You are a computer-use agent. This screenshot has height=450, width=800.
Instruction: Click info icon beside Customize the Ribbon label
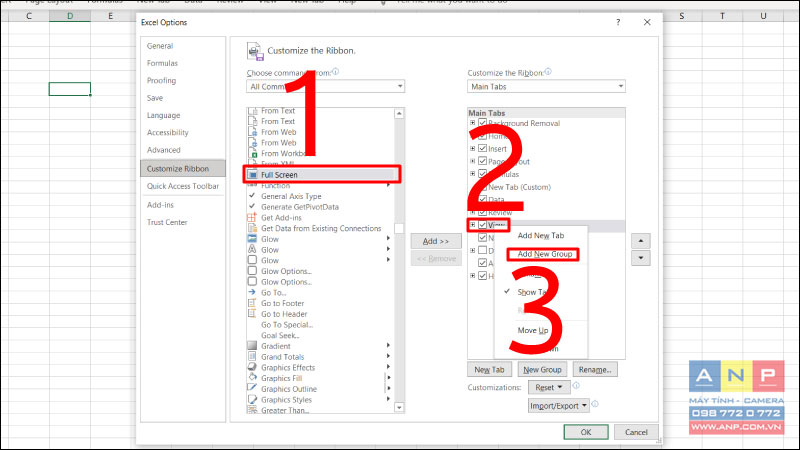[547, 72]
